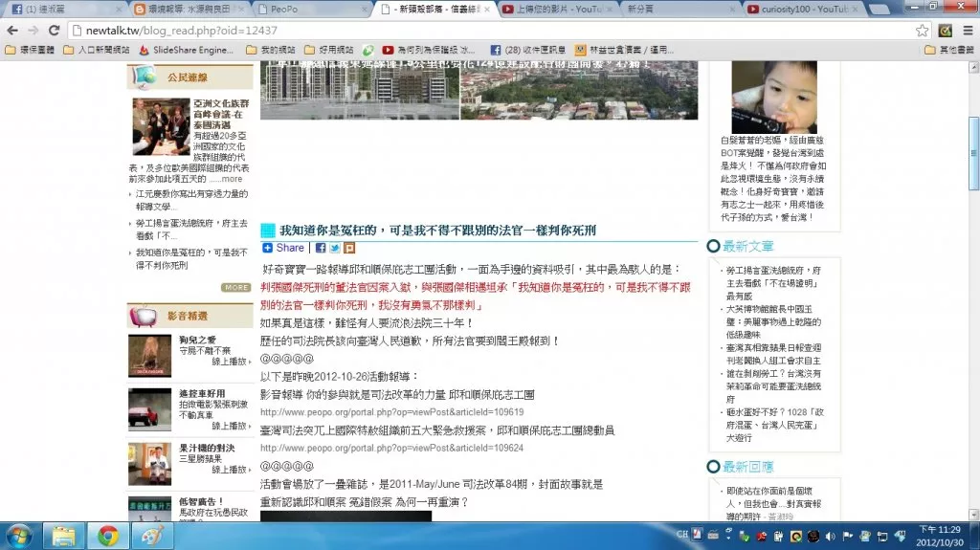Share the article via Twitter icon

336,248
